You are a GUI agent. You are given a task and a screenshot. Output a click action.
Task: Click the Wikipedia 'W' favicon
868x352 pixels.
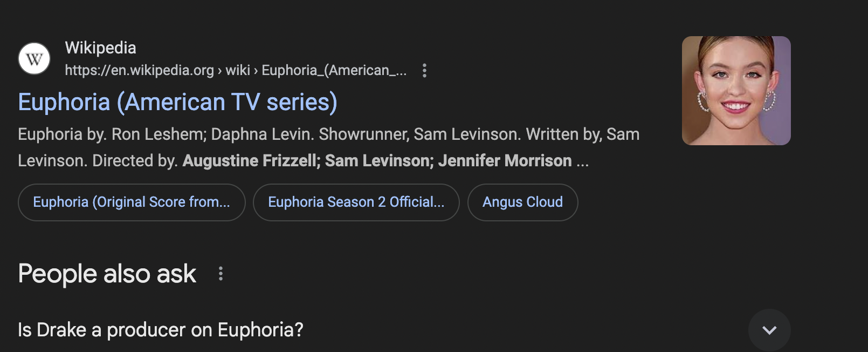coord(35,58)
